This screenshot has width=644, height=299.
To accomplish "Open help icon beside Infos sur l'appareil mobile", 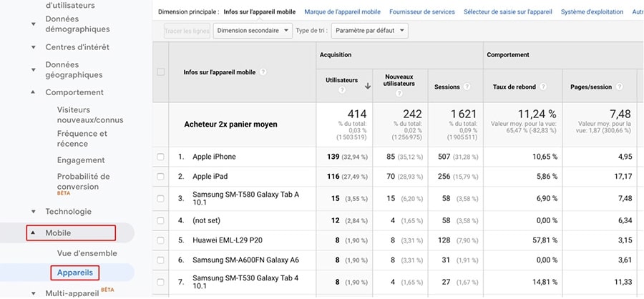I will tap(263, 72).
